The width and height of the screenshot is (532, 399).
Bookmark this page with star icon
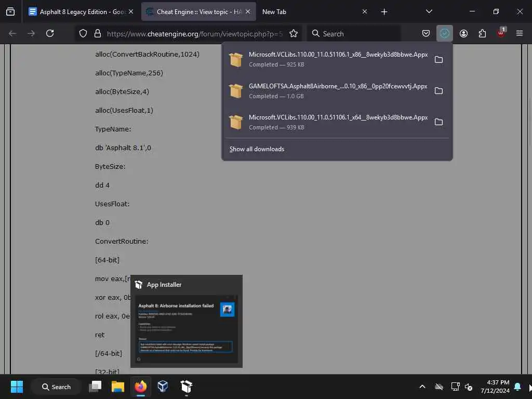coord(294,34)
